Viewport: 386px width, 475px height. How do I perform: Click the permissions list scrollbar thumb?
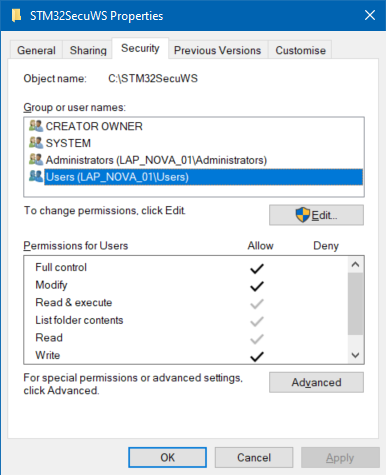tap(355, 304)
